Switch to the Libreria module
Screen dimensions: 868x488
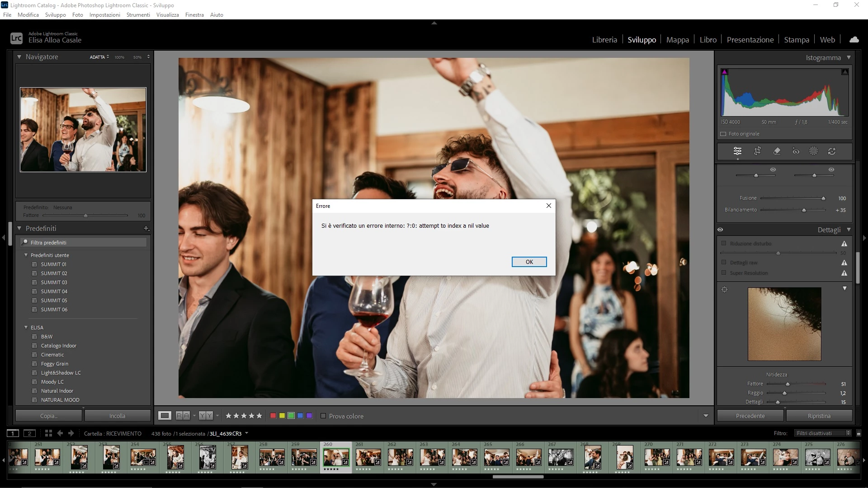point(604,40)
